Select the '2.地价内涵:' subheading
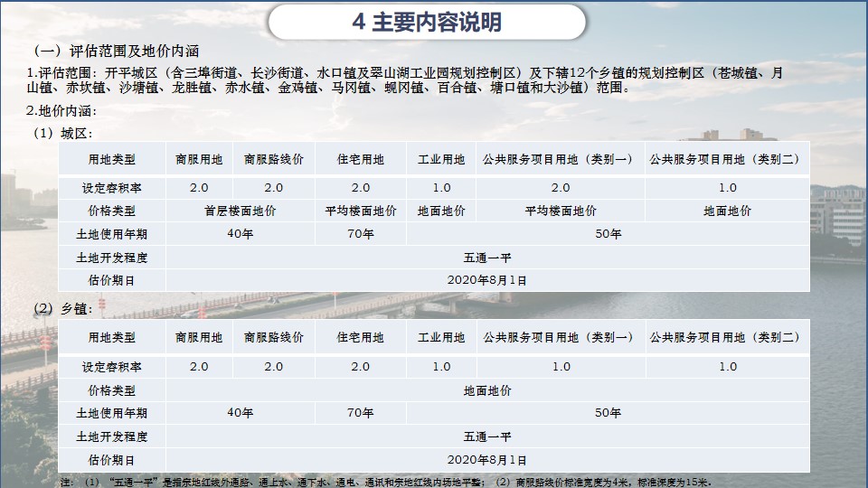The image size is (868, 488). tap(61, 111)
